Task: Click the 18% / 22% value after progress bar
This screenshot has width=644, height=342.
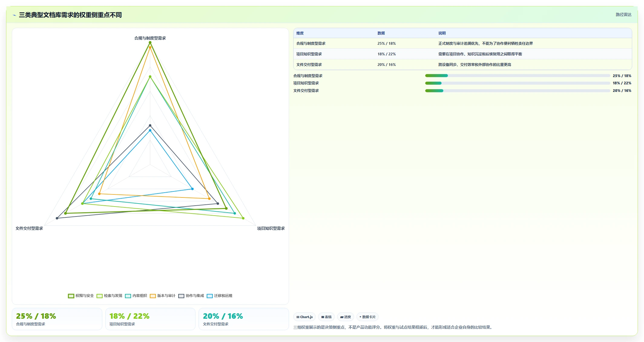Action: click(x=622, y=83)
